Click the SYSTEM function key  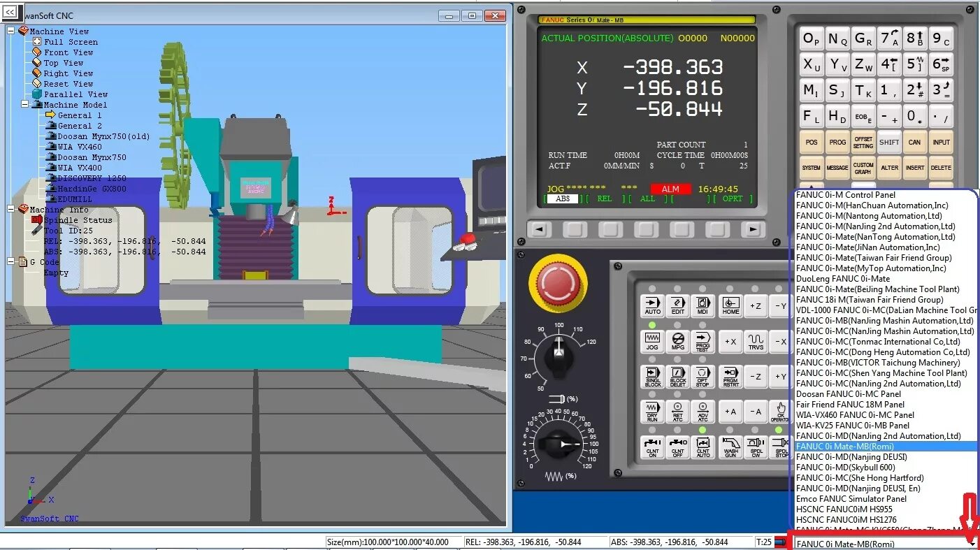pyautogui.click(x=812, y=168)
